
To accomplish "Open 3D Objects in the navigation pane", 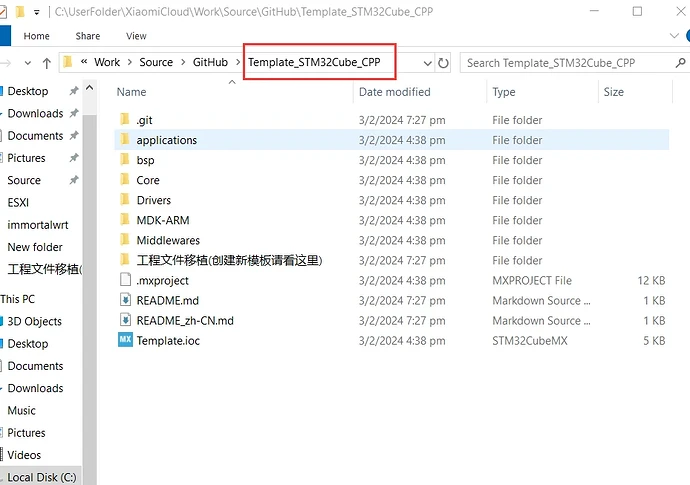I will tap(34, 322).
